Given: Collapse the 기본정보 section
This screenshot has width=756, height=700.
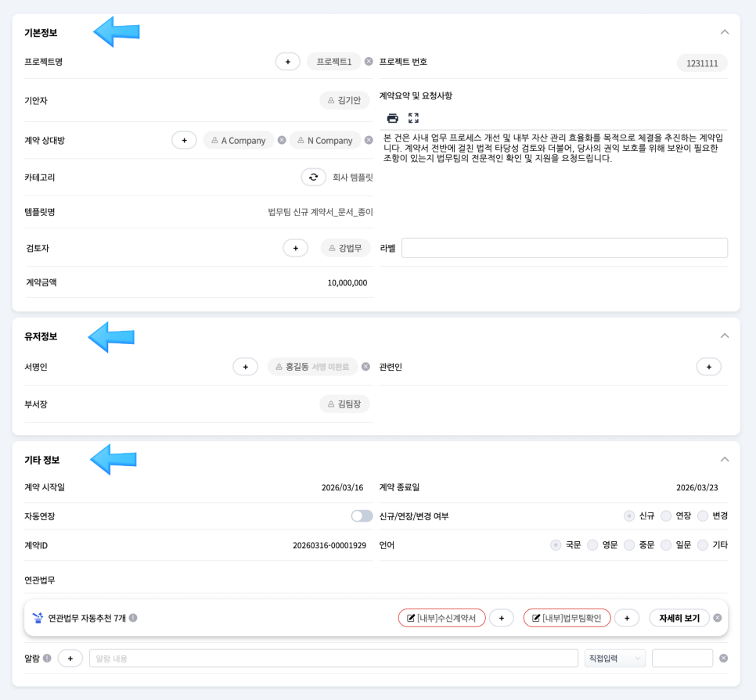Looking at the screenshot, I should 724,32.
